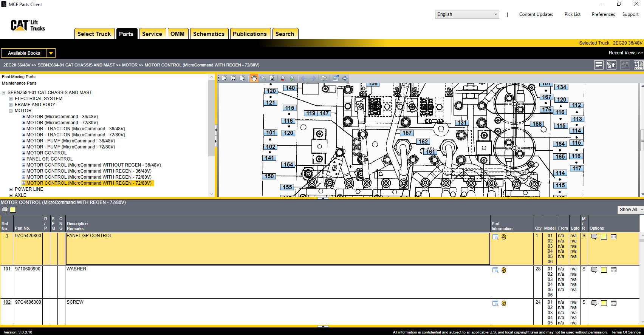Screen dimensions: 644x335
Task: Select the pan hand tool
Action: click(254, 78)
